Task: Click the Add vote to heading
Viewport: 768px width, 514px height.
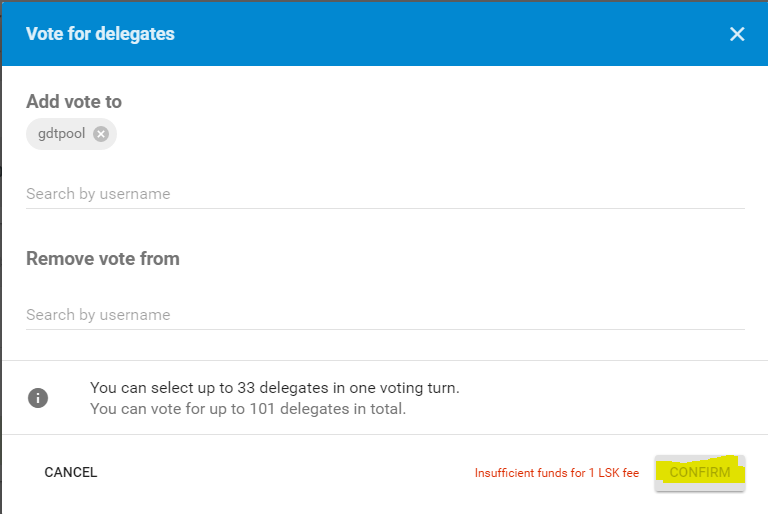Action: tap(74, 101)
